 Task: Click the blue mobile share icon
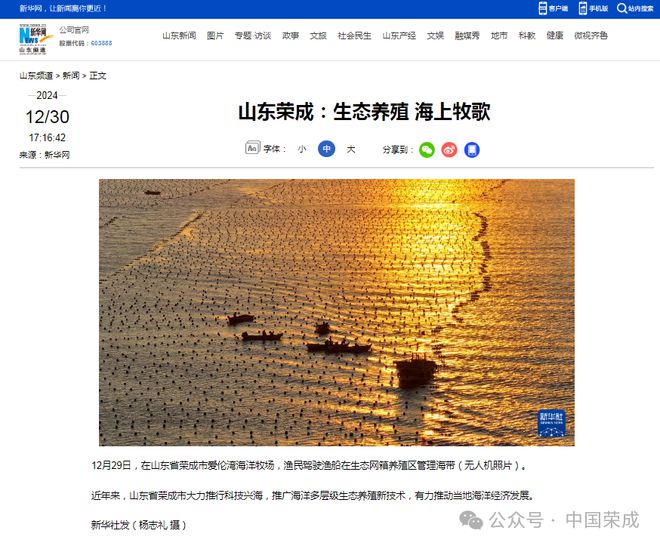(472, 150)
